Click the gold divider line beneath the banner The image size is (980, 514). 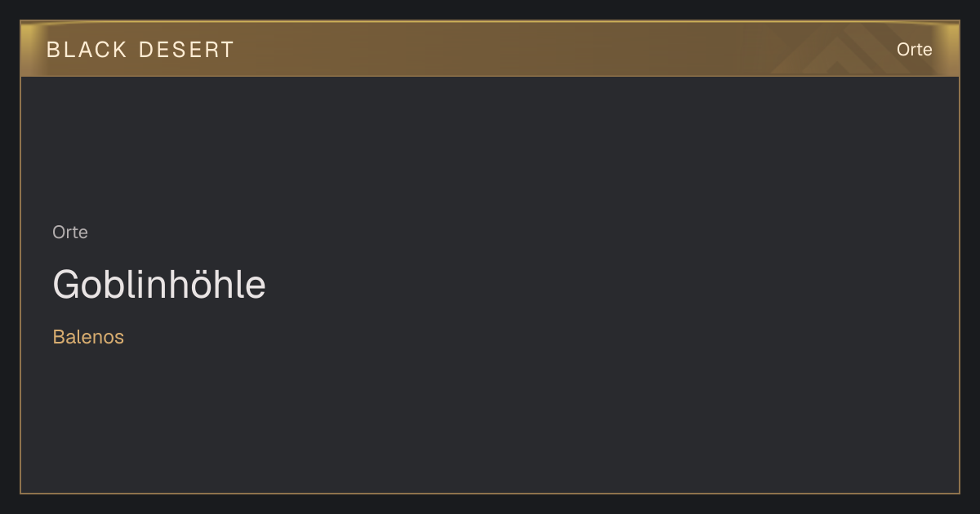[490, 76]
